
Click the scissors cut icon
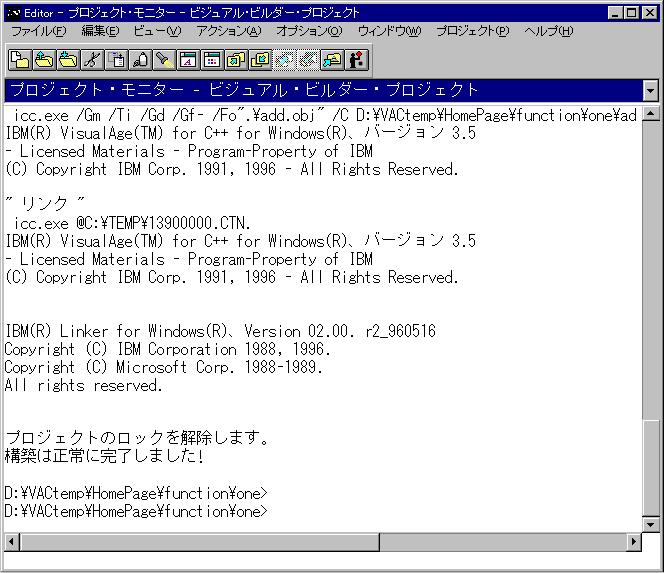[x=92, y=60]
